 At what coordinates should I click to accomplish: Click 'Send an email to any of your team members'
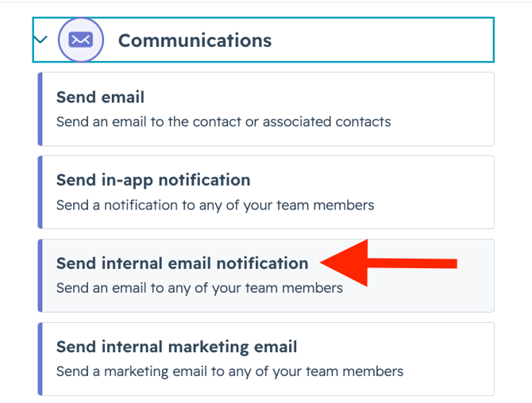click(x=199, y=288)
